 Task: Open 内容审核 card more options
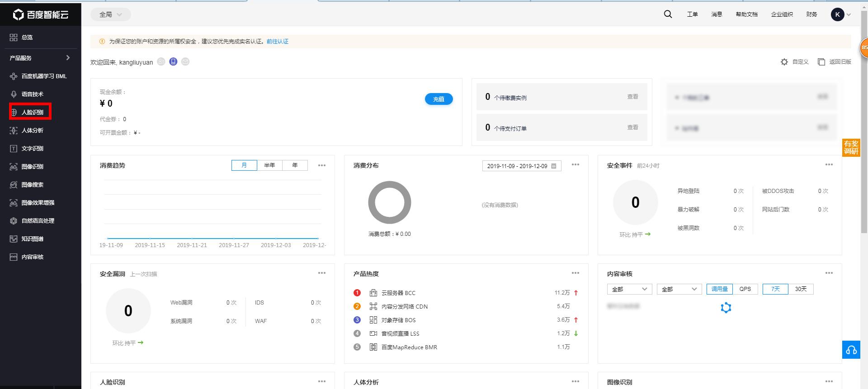(x=829, y=273)
